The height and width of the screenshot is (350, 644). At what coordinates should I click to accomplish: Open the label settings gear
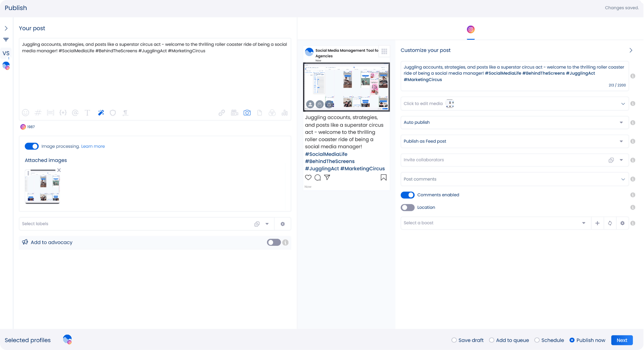pos(283,224)
